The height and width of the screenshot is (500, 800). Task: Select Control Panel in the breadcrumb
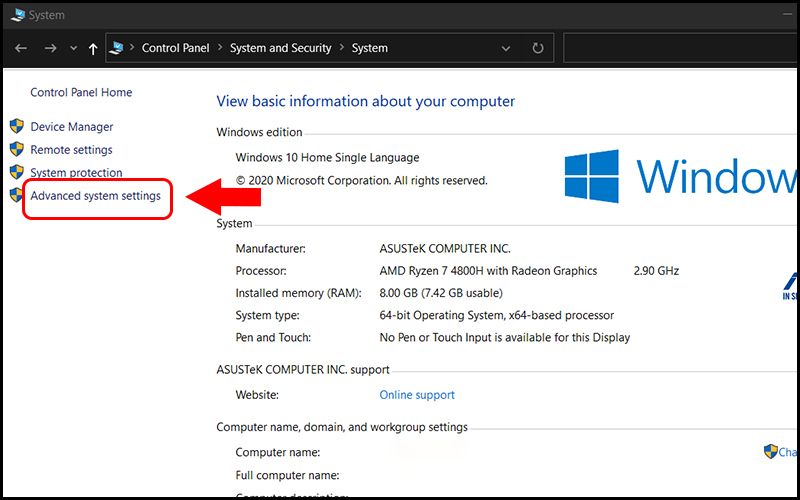(x=175, y=48)
